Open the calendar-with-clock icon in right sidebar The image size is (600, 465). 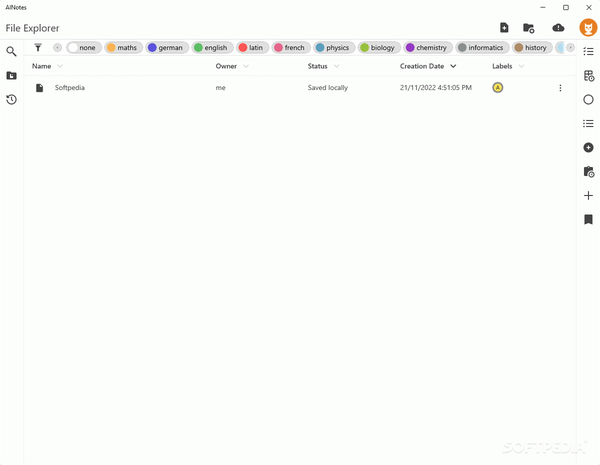589,75
